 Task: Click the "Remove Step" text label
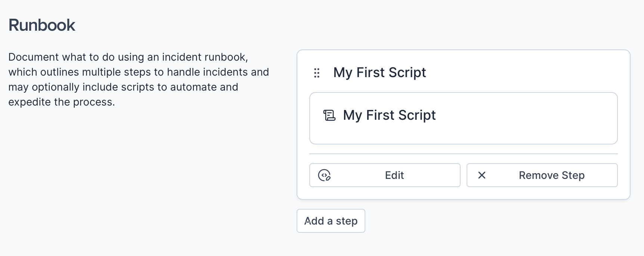point(551,175)
